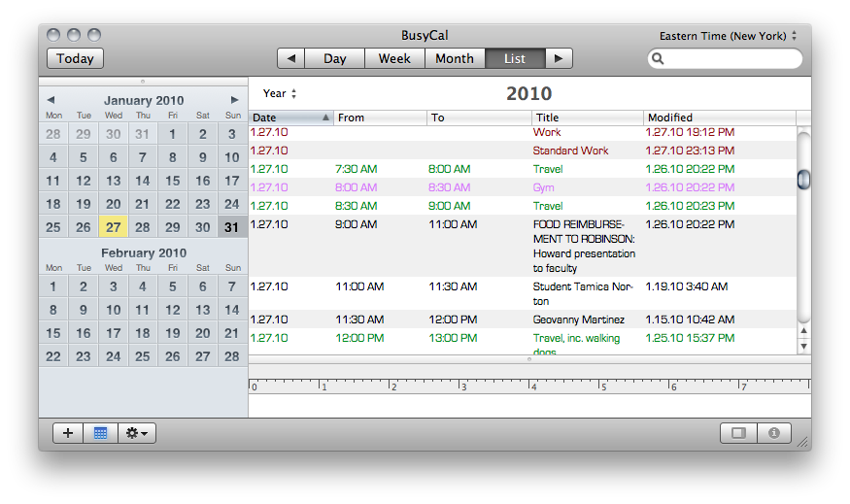Switch to Week view
Screen dimensions: 850x504
394,58
